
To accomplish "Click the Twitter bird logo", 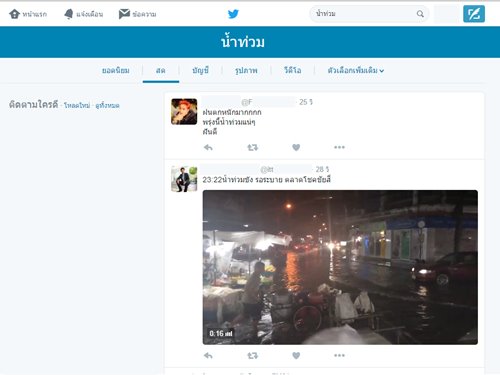I will [x=233, y=14].
